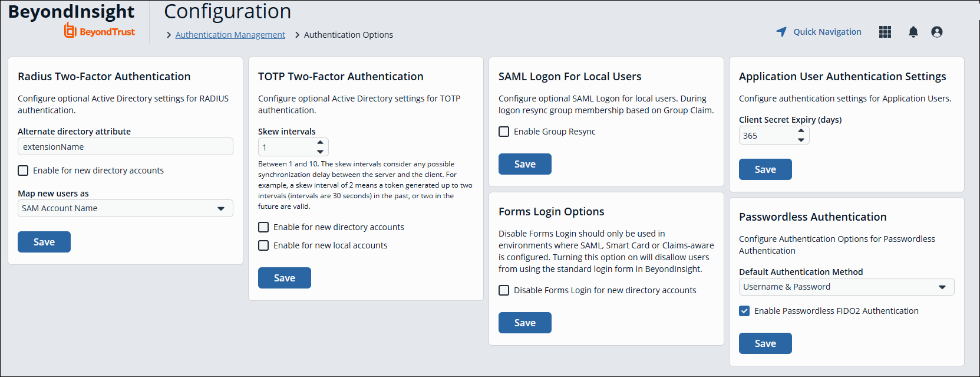This screenshot has width=980, height=377.
Task: Click Application User Authentication Settings heading
Action: tap(843, 76)
